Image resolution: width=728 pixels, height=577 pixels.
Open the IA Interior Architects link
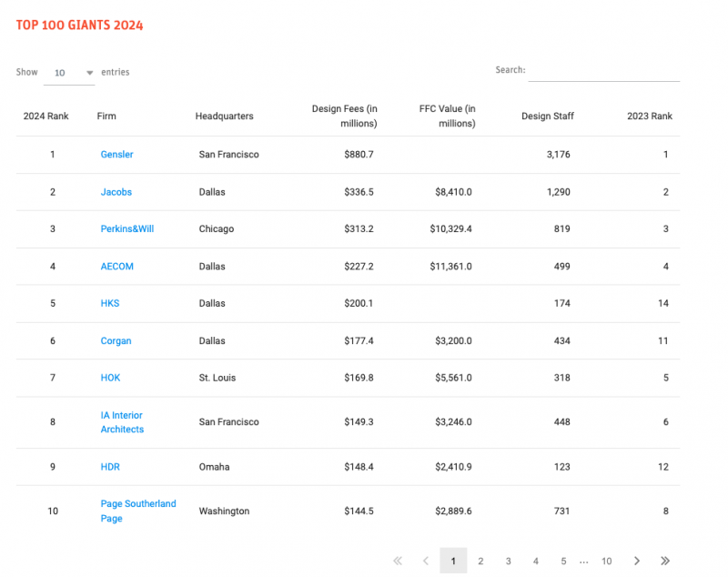(122, 422)
